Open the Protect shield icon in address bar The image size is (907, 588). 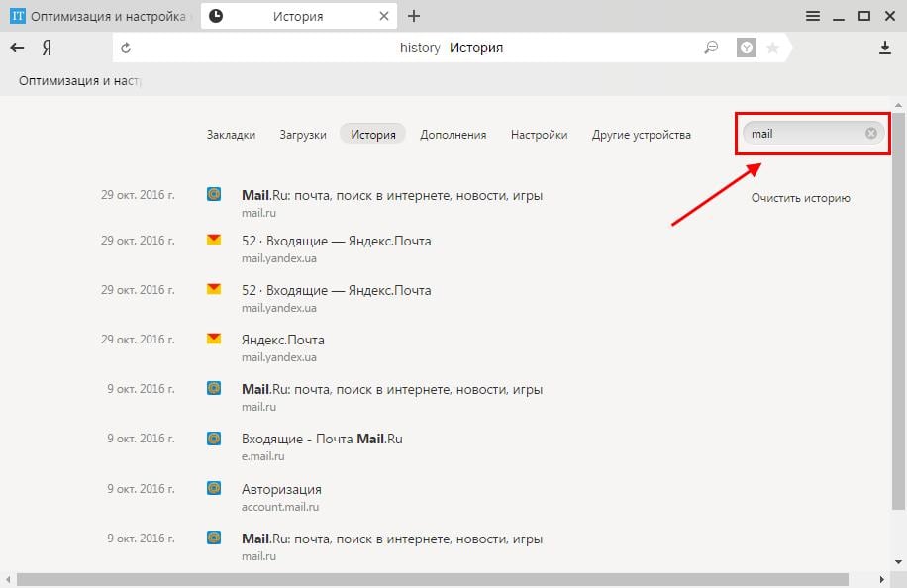(746, 47)
